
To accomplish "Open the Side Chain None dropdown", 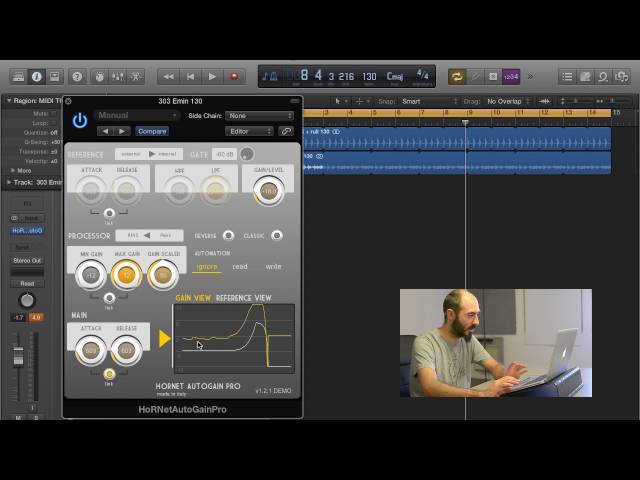I will click(x=260, y=116).
